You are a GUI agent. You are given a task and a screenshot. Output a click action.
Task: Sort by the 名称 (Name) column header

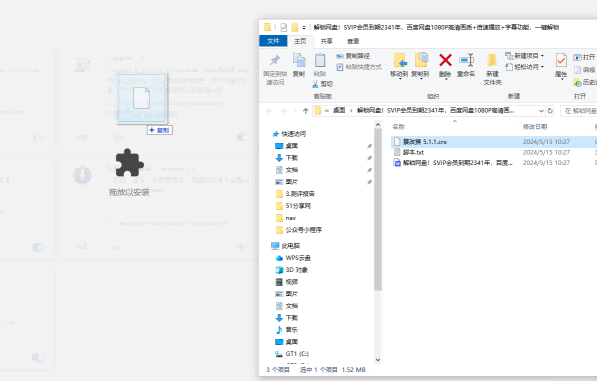point(399,127)
